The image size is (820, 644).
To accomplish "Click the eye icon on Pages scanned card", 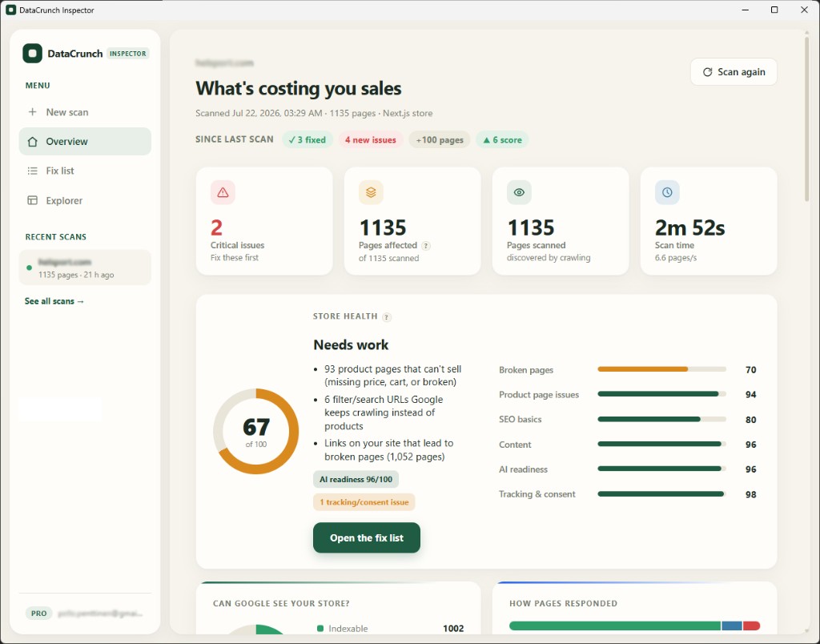I will click(519, 192).
